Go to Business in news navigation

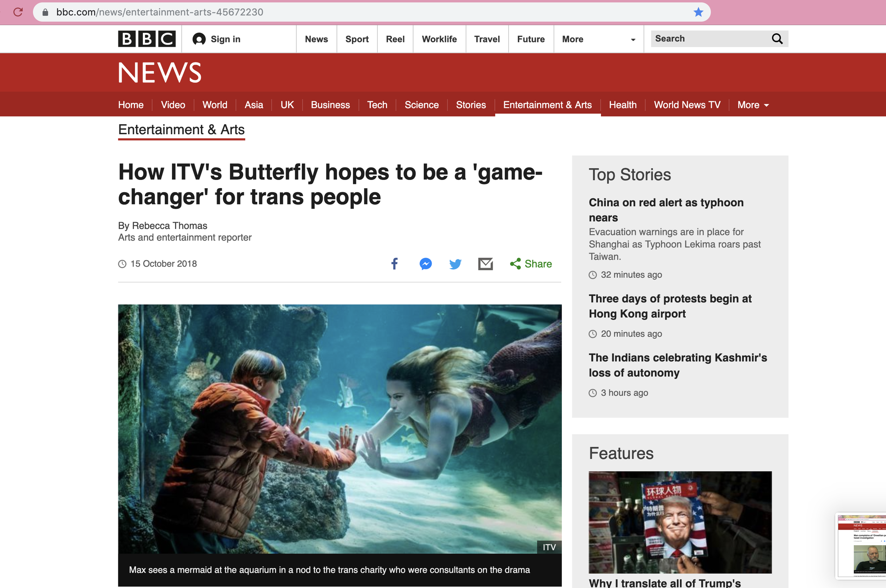coord(330,105)
